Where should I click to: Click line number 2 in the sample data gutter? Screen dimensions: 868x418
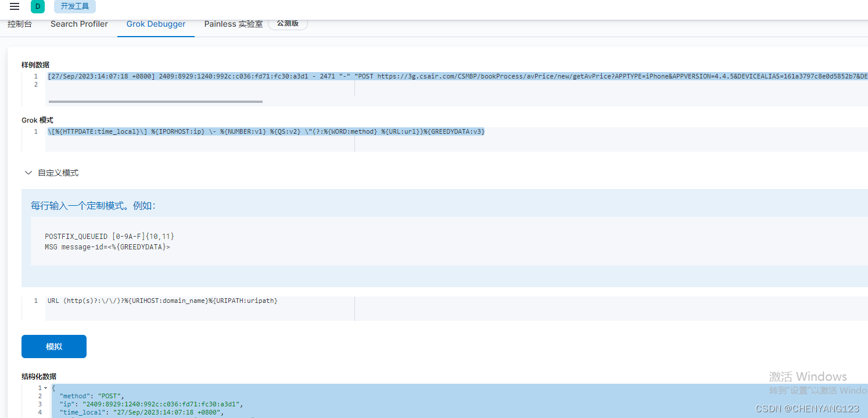(x=35, y=84)
